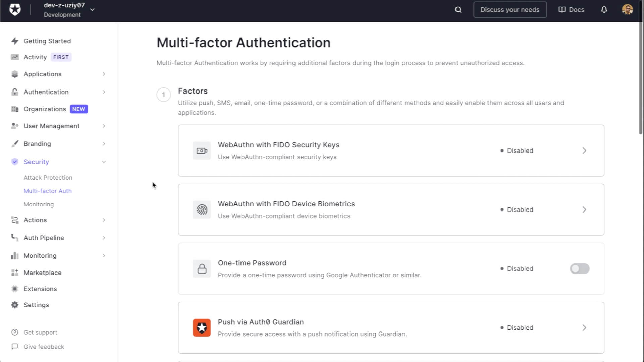The height and width of the screenshot is (362, 644).
Task: Expand the Applications section
Action: pos(42,74)
